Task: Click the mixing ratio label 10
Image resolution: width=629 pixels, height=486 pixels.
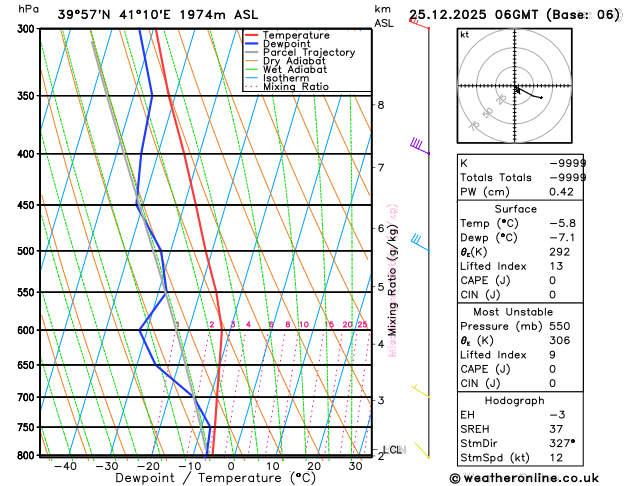Action: pos(304,324)
